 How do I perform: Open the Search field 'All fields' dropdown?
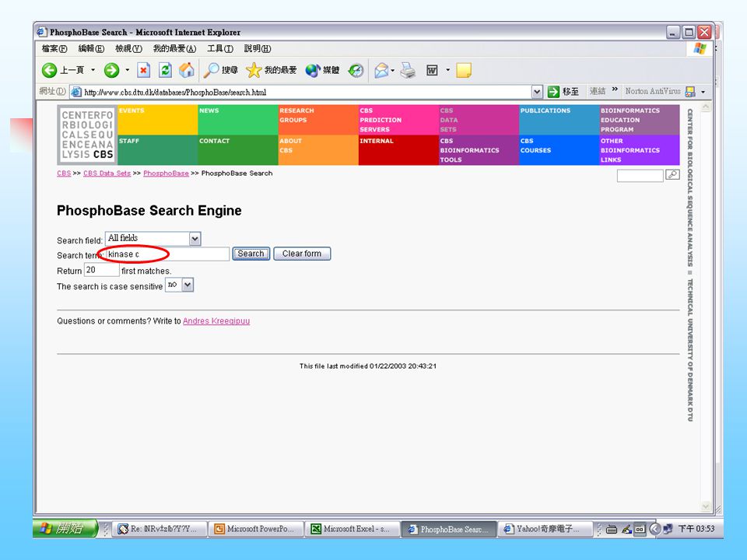(195, 239)
